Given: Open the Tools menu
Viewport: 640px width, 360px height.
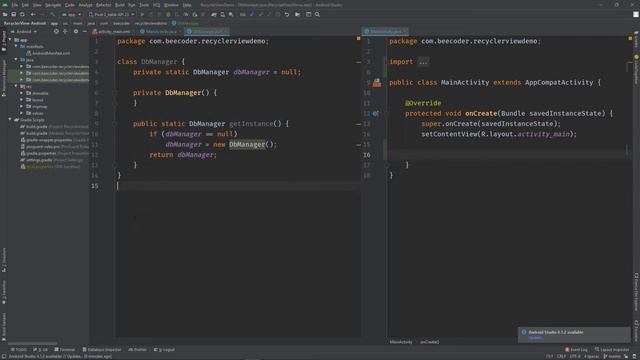Looking at the screenshot, I should pyautogui.click(x=144, y=5).
